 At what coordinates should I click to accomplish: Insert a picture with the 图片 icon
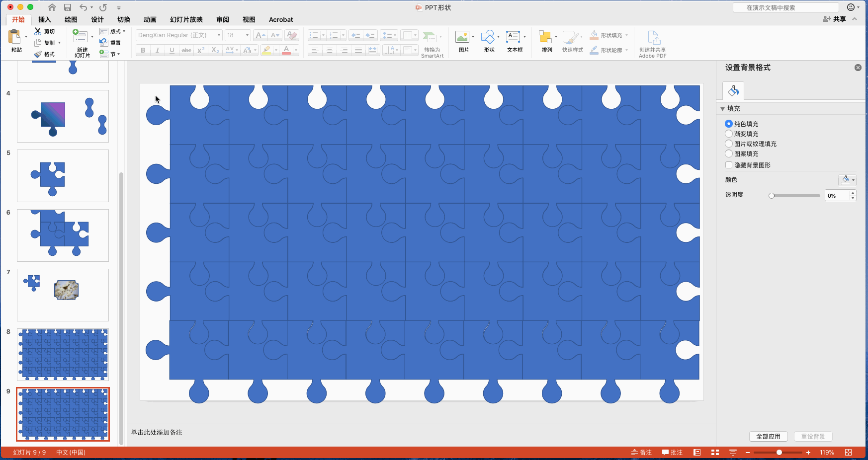pos(462,37)
